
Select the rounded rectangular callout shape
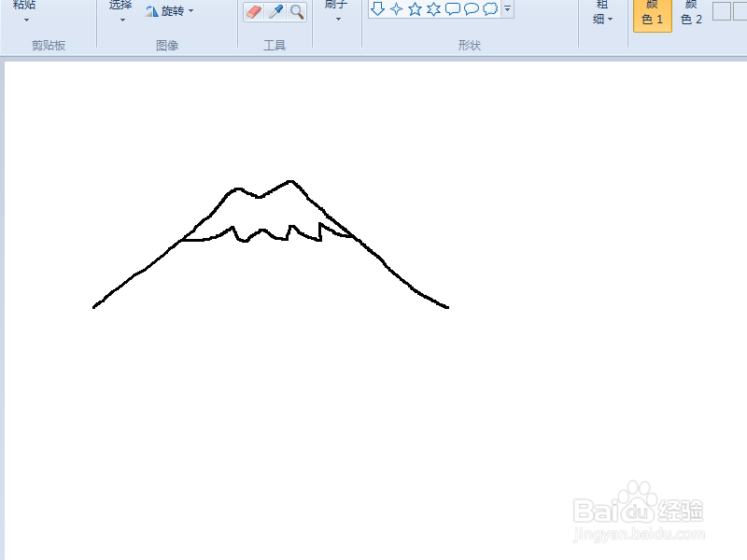coord(453,9)
